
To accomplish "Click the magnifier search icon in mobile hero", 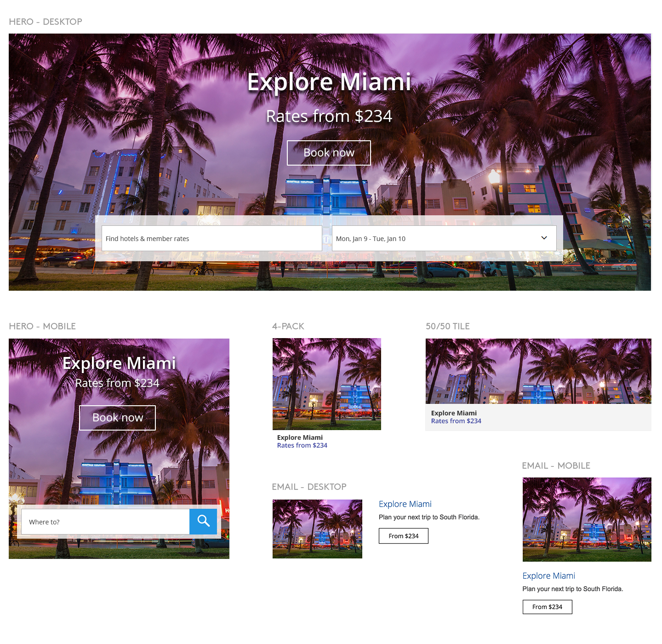I will [x=203, y=521].
